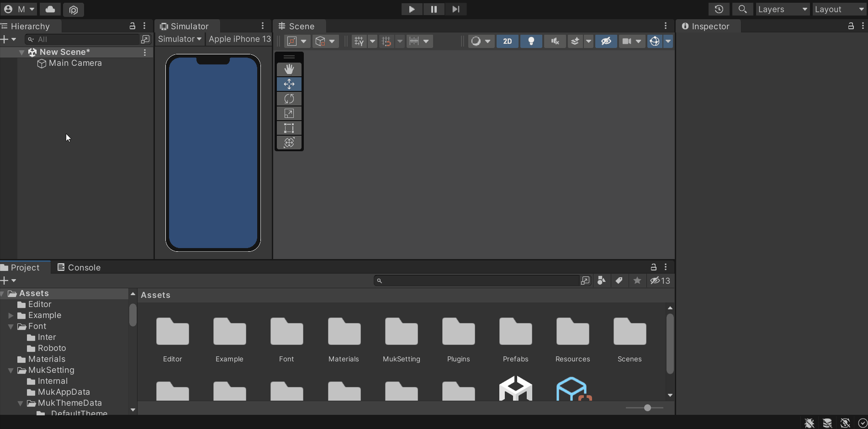
Task: Open the account M dropdown
Action: pos(19,9)
